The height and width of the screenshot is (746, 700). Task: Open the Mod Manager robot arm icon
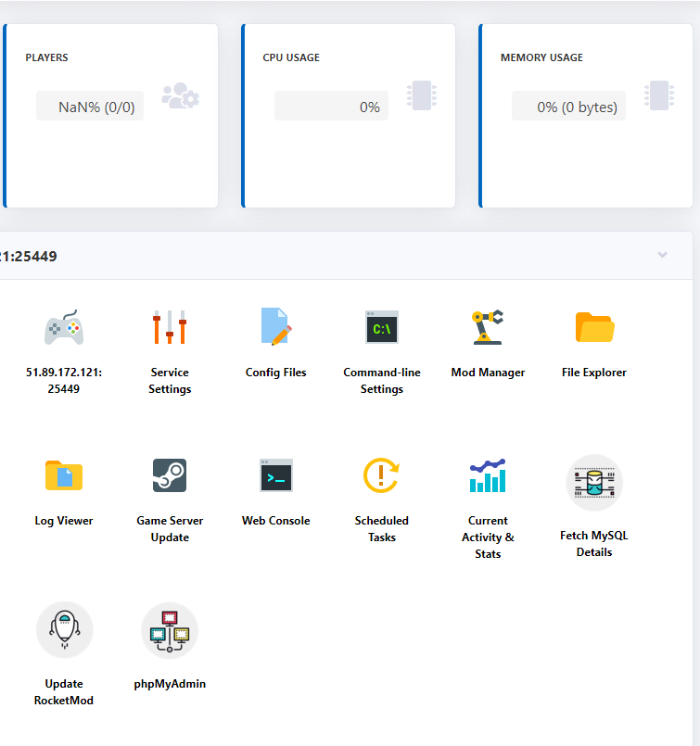click(488, 327)
